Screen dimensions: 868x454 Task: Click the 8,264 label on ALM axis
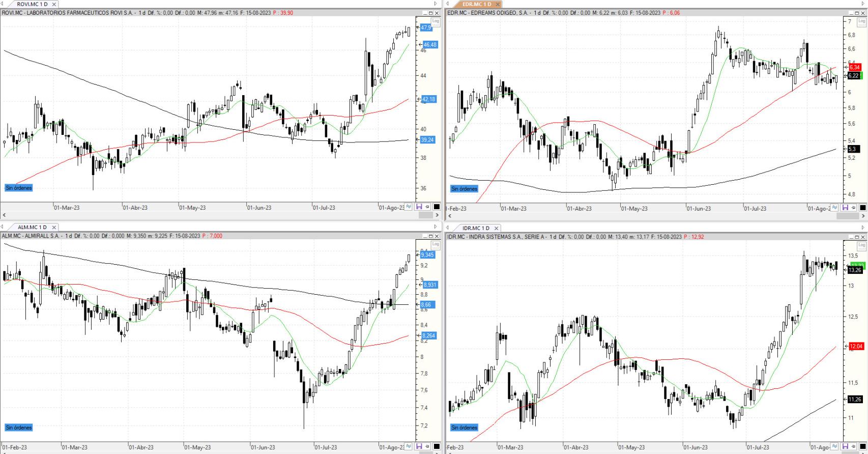429,336
